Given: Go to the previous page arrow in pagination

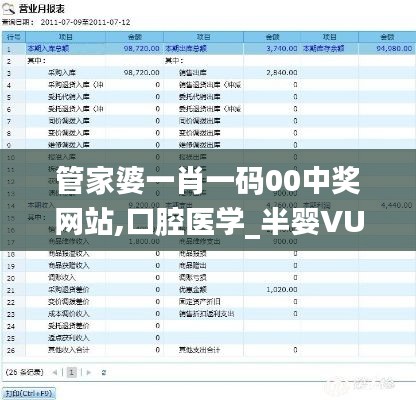Looking at the screenshot, I should [55, 372].
